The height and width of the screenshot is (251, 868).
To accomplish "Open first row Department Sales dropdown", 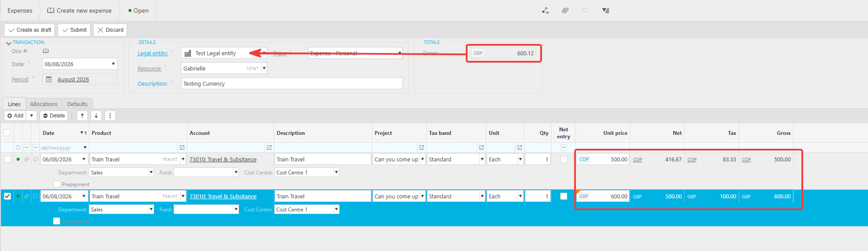I will point(151,173).
